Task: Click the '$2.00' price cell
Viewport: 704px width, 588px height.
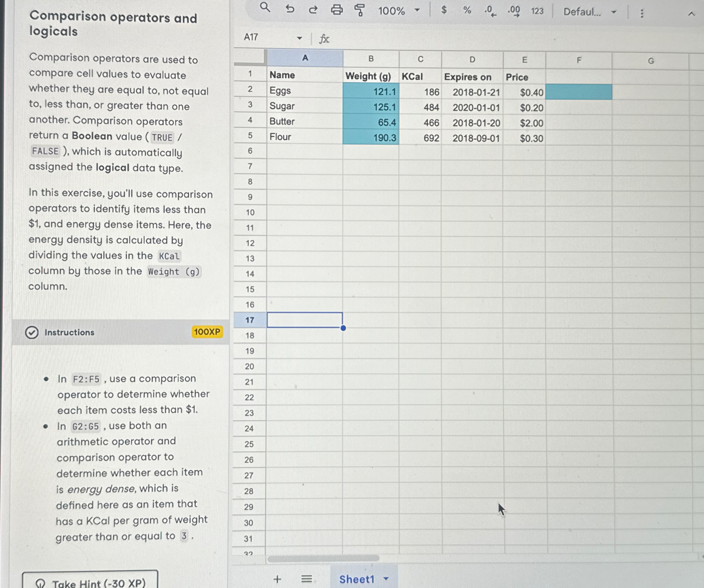Action: click(524, 123)
